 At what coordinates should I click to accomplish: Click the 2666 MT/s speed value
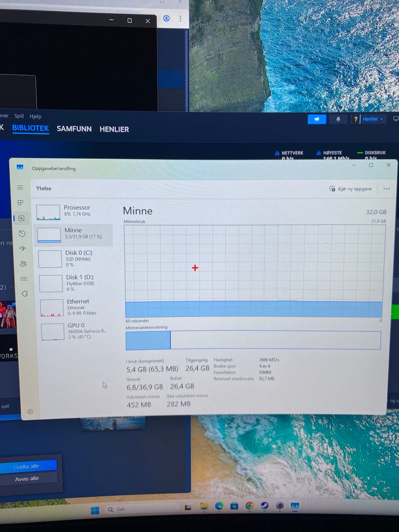click(269, 360)
